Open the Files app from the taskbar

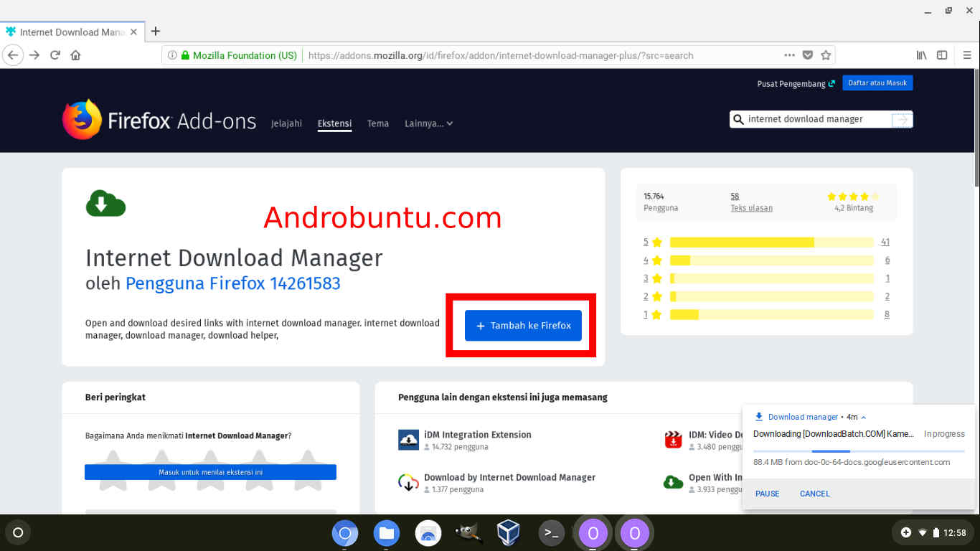387,532
